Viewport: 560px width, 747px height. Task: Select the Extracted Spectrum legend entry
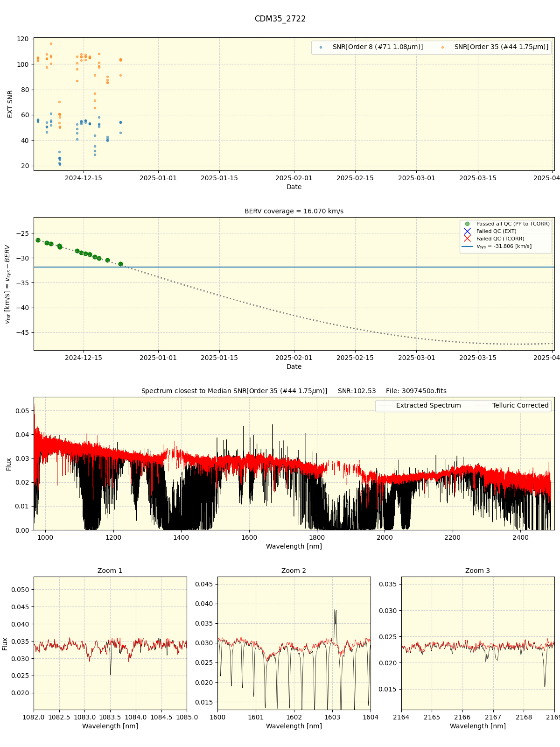(x=419, y=406)
